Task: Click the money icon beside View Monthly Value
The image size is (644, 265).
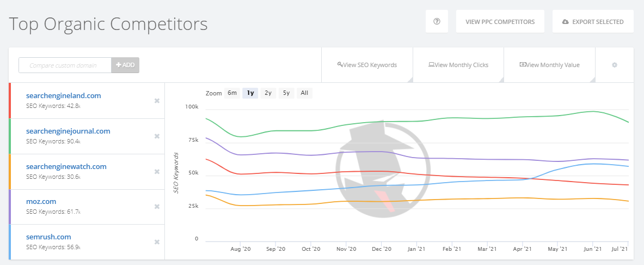Action: (x=523, y=64)
